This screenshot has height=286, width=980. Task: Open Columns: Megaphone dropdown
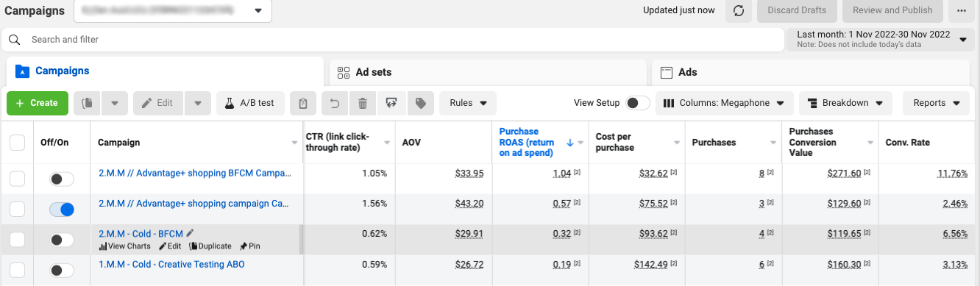(x=724, y=103)
